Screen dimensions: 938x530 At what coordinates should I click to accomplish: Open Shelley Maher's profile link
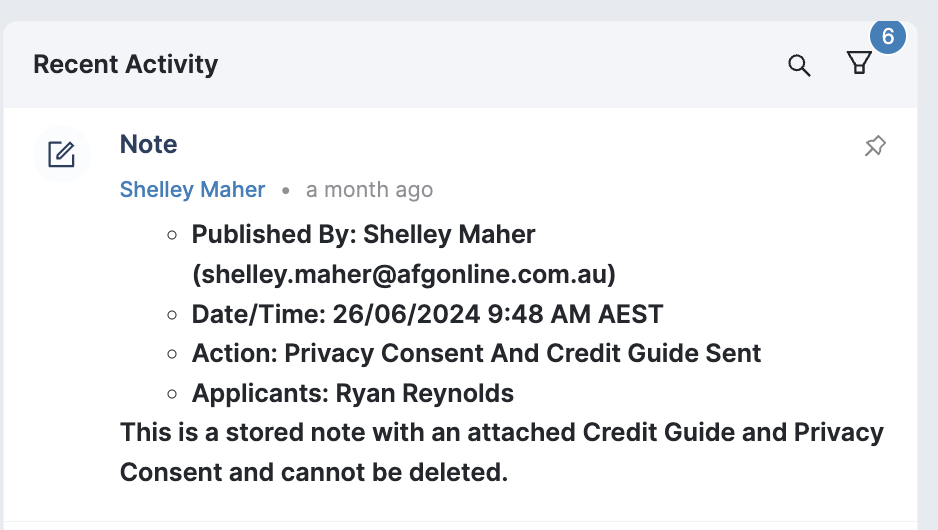coord(192,189)
